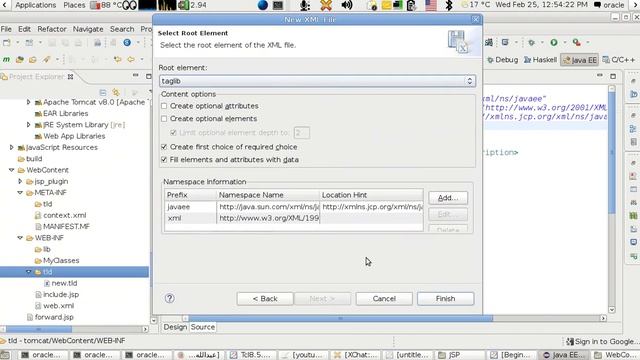640x360 pixels.
Task: Switch to the Source editor tab
Action: tap(202, 327)
